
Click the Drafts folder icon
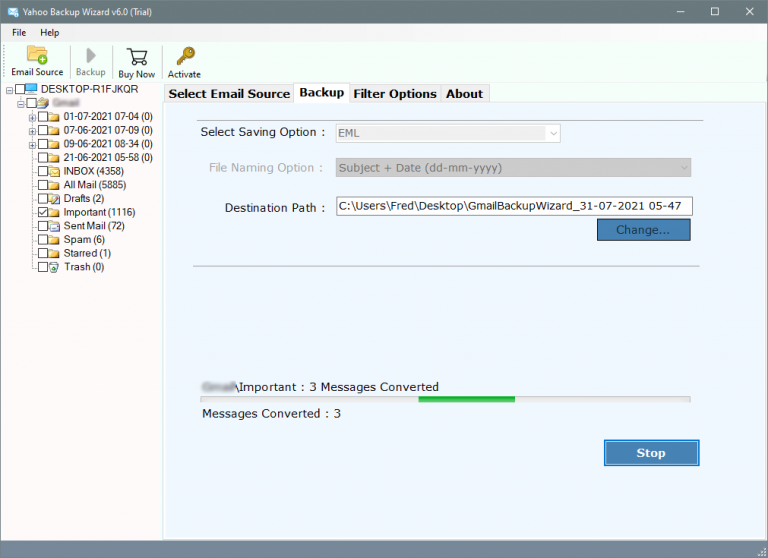pos(54,199)
